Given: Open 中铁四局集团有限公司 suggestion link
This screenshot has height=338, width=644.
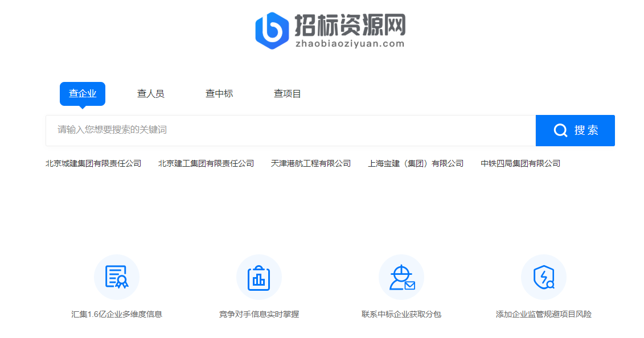Looking at the screenshot, I should click(520, 164).
